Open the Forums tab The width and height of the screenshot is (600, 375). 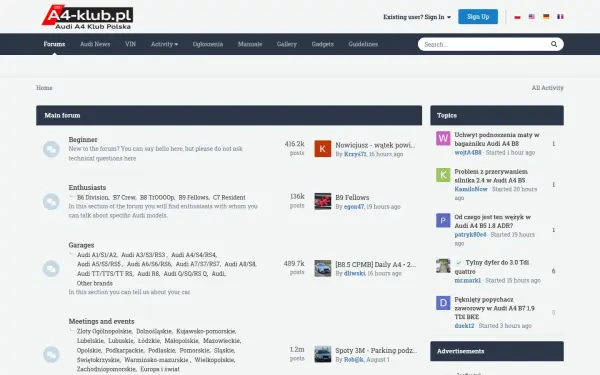[x=54, y=44]
